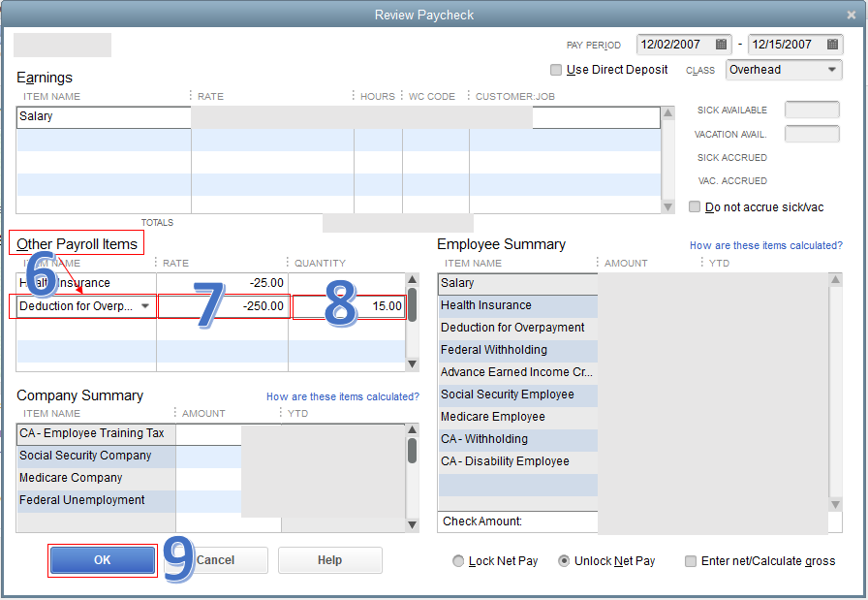Select Salary row in Employee Summary
Screen dimensions: 868x600
click(517, 283)
